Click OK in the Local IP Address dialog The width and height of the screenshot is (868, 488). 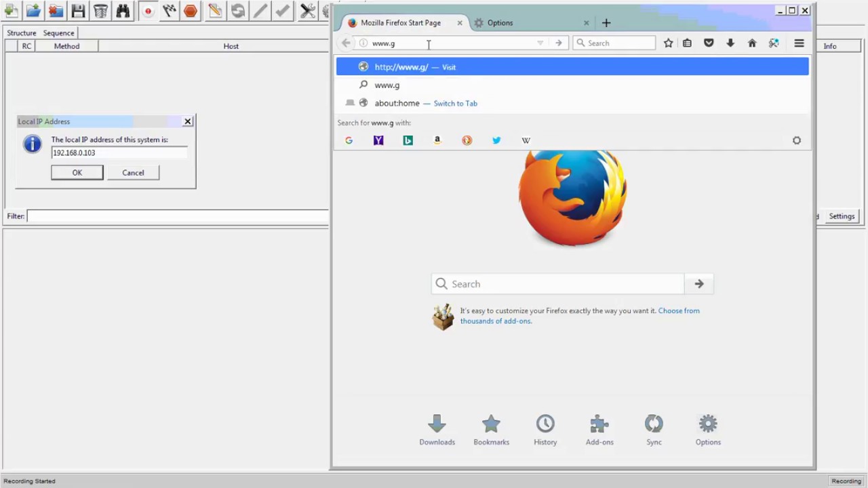pyautogui.click(x=77, y=173)
